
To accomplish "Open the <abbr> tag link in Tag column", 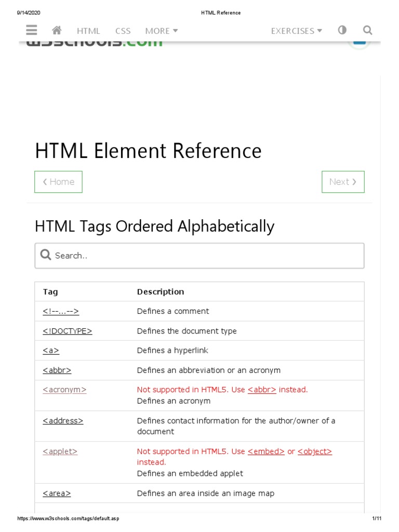I will [x=57, y=370].
